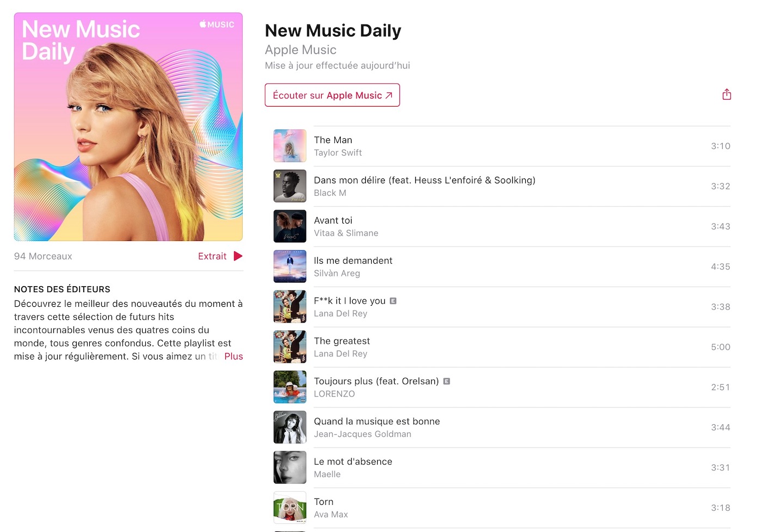Screen dimensions: 762x532
Task: Click the Extrait link
Action: [x=212, y=256]
